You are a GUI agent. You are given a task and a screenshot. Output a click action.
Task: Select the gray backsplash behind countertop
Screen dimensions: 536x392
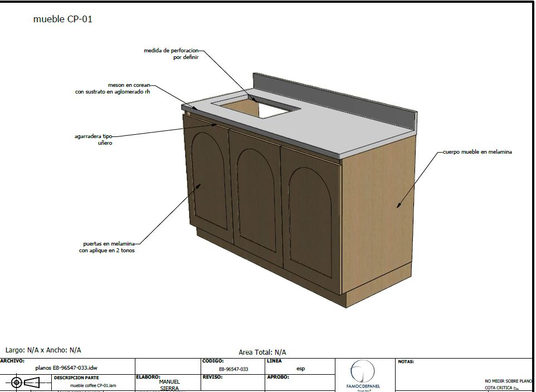[x=334, y=95]
